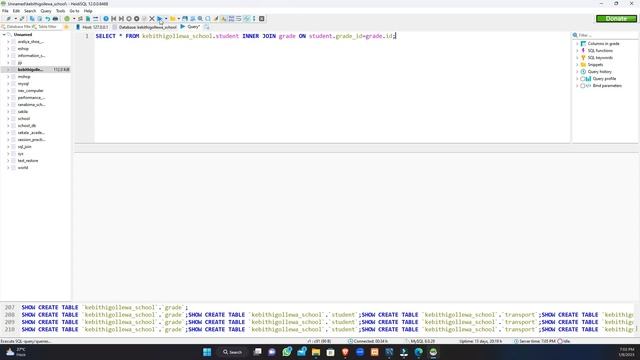Screen dimensions: 640x360
Task: Tick the Query profile checkbox
Action: click(x=582, y=79)
